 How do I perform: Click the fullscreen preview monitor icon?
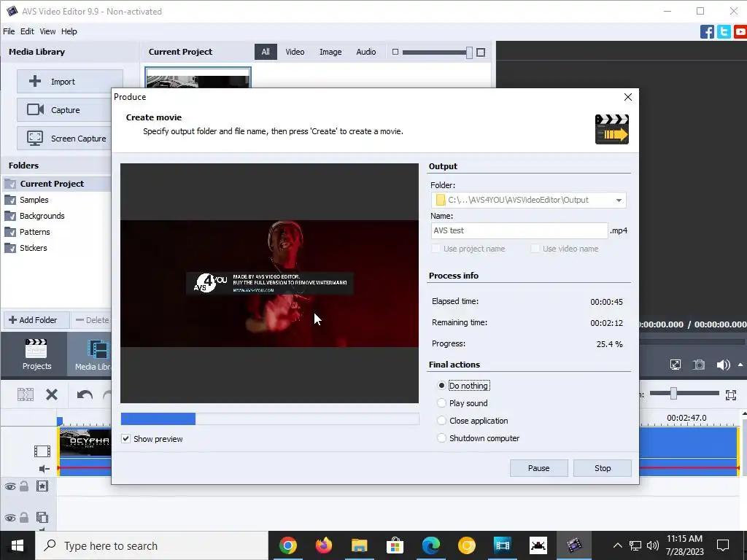tap(675, 365)
